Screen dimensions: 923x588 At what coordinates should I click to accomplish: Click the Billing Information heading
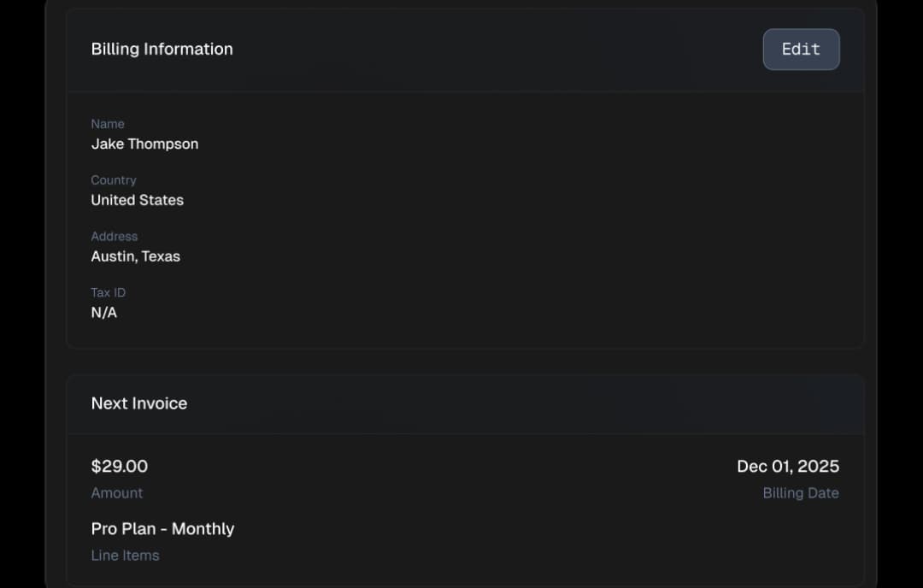(x=162, y=50)
